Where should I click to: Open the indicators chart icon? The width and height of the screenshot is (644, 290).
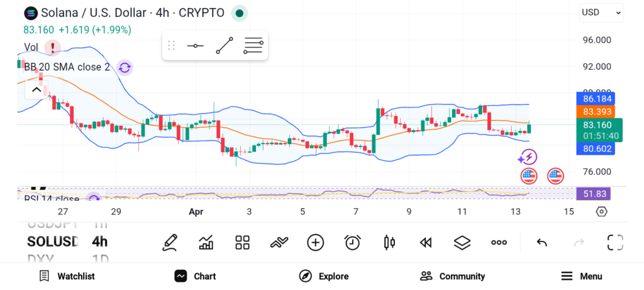(206, 242)
